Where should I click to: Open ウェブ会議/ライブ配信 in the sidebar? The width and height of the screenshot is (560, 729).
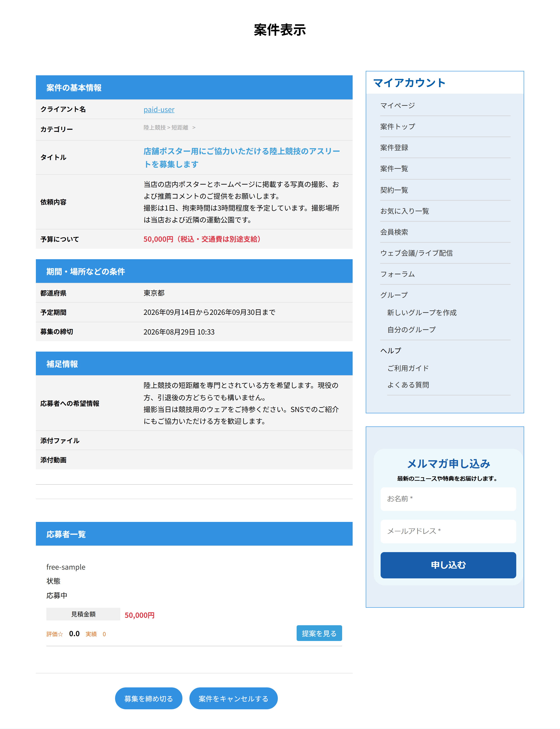(416, 253)
